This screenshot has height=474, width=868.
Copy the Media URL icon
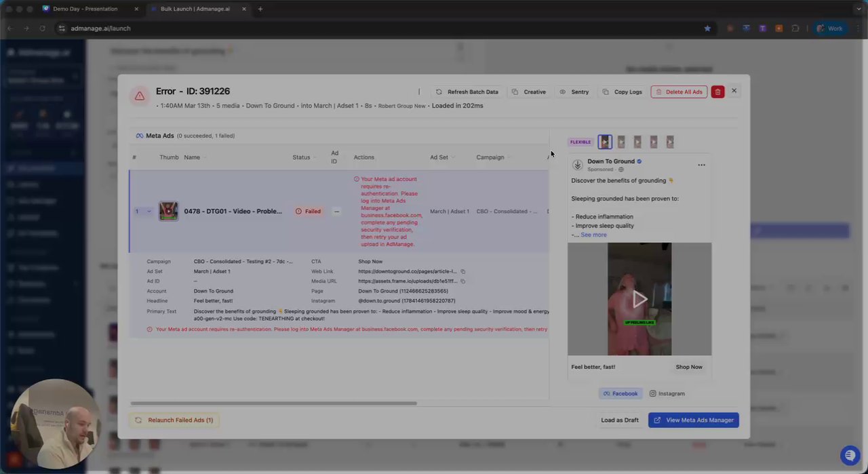point(463,281)
